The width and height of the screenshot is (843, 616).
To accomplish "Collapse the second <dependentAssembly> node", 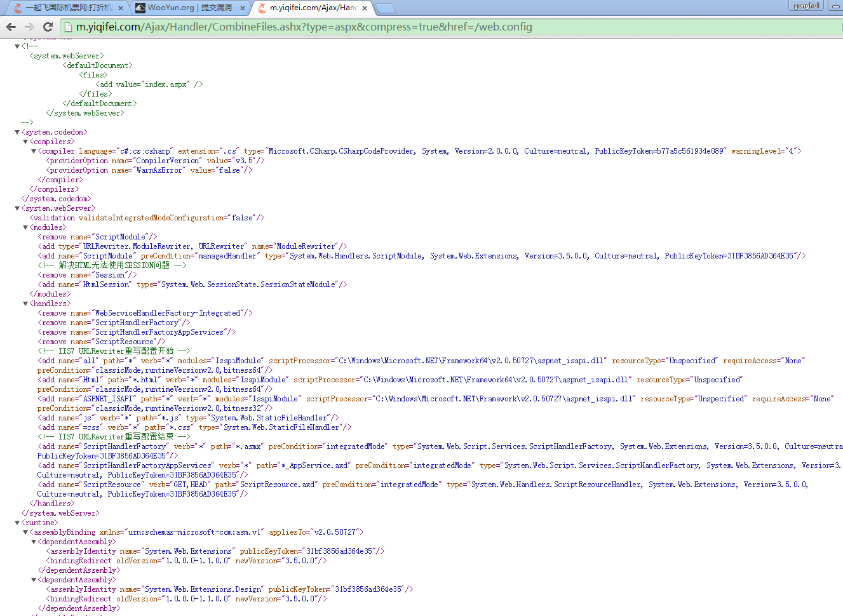I will pyautogui.click(x=34, y=580).
